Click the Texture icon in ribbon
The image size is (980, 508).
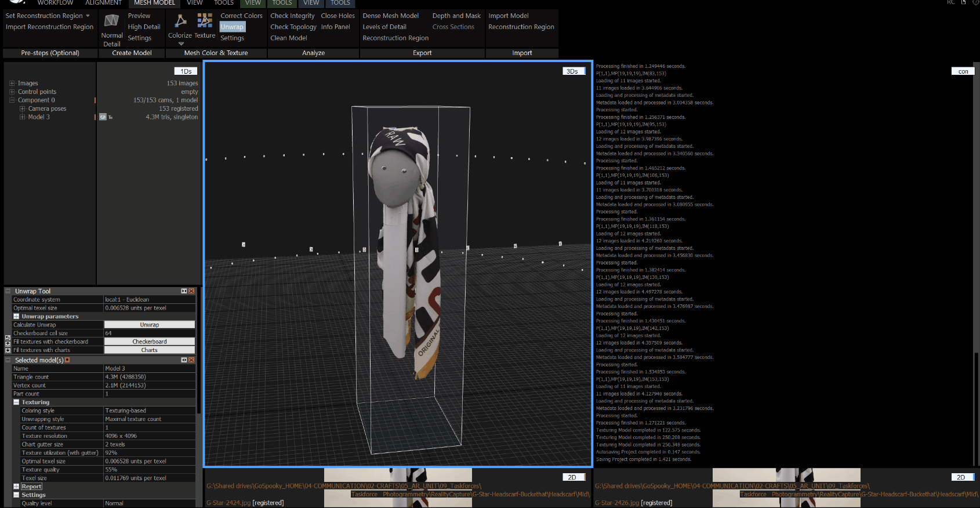point(205,21)
